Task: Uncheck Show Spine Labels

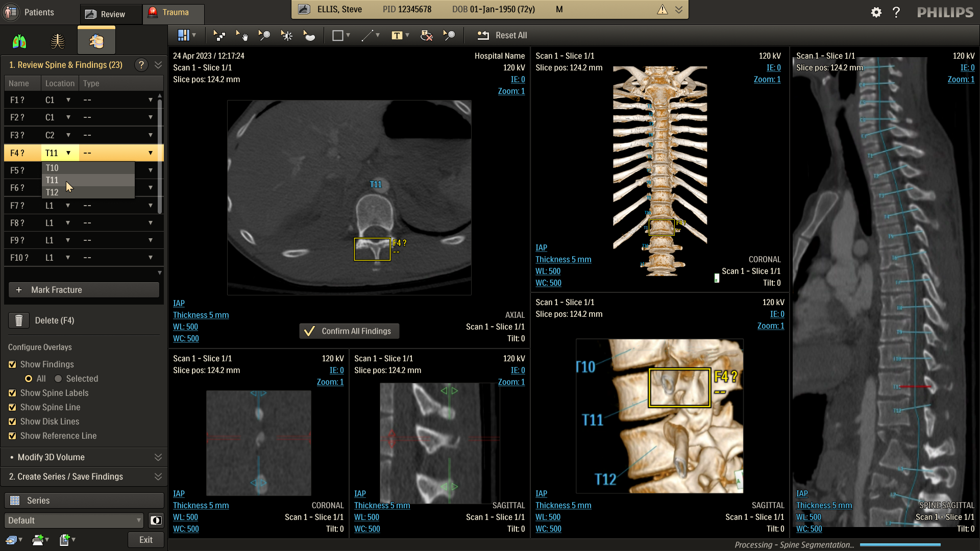Action: 12,393
